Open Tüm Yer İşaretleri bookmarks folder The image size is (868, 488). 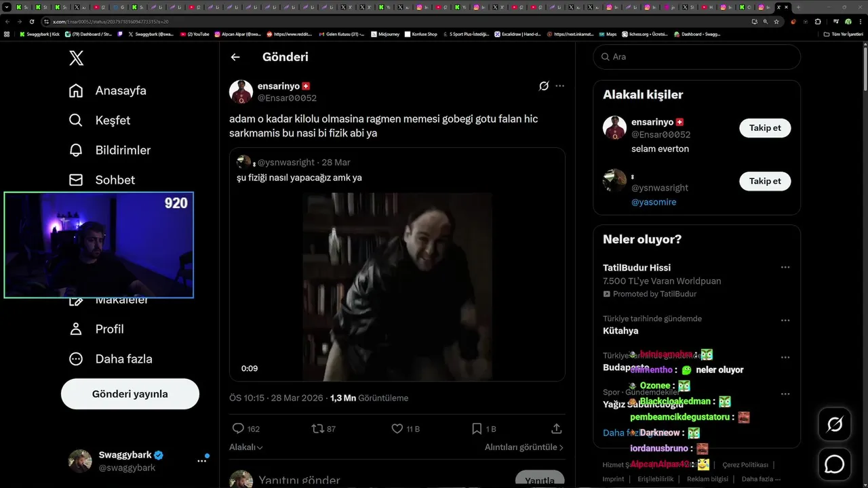click(843, 34)
